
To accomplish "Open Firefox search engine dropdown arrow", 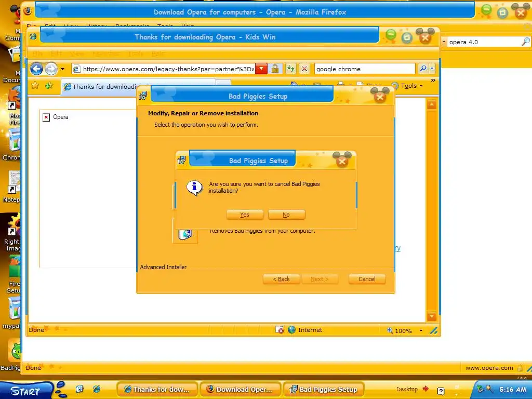I will (444, 42).
